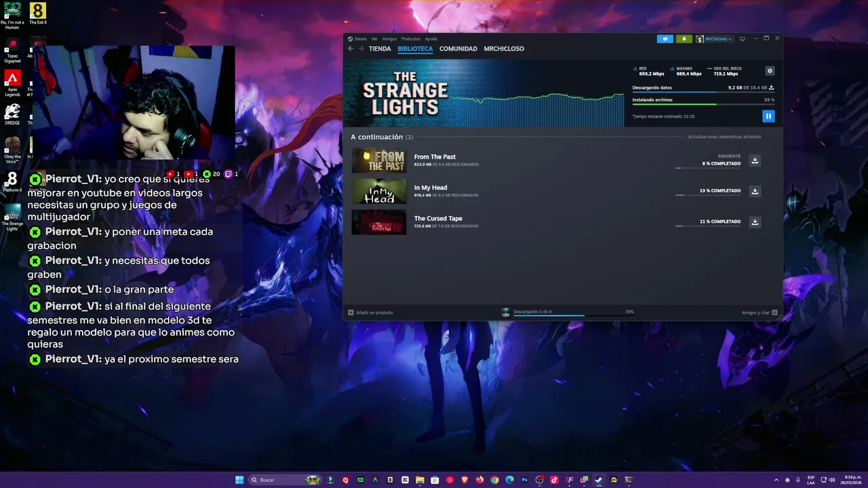Screen dimensions: 868x488
Task: Open the DREDGE desktop shortcut
Action: coord(12,115)
